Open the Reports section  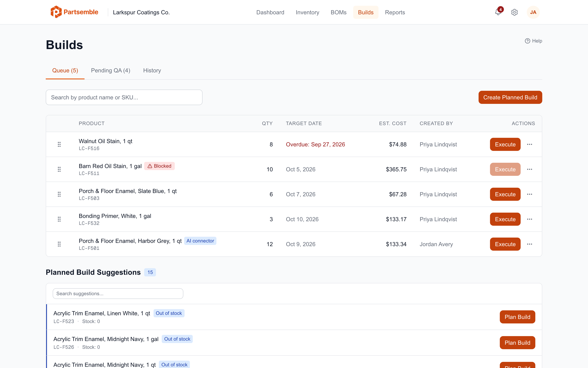(395, 12)
